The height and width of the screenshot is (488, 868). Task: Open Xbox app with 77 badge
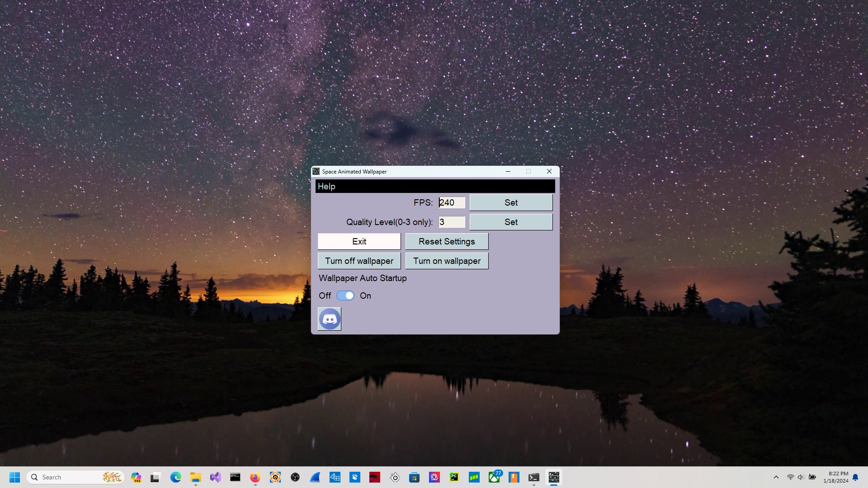pyautogui.click(x=494, y=477)
